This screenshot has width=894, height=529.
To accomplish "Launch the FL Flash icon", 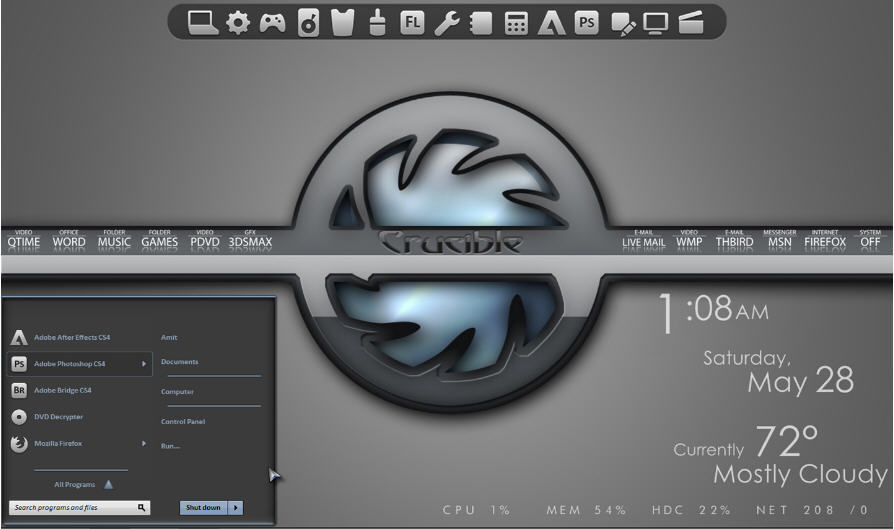I will click(412, 23).
